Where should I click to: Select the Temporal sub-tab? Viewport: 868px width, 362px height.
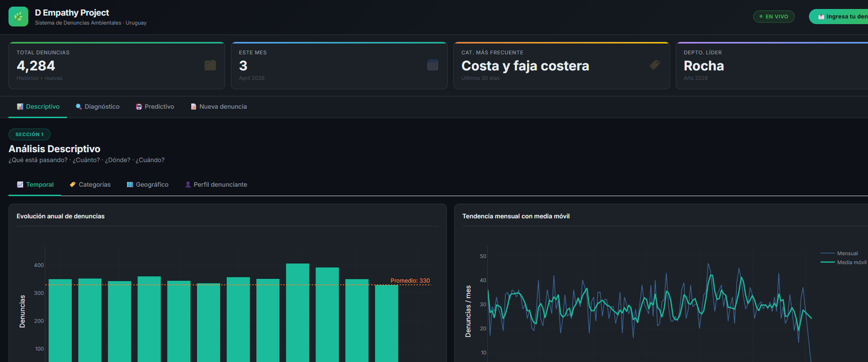pyautogui.click(x=35, y=185)
